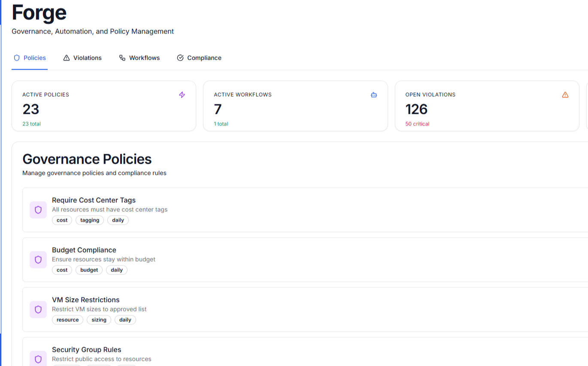
Task: Open the Require Cost Center Tags policy title
Action: click(x=94, y=200)
